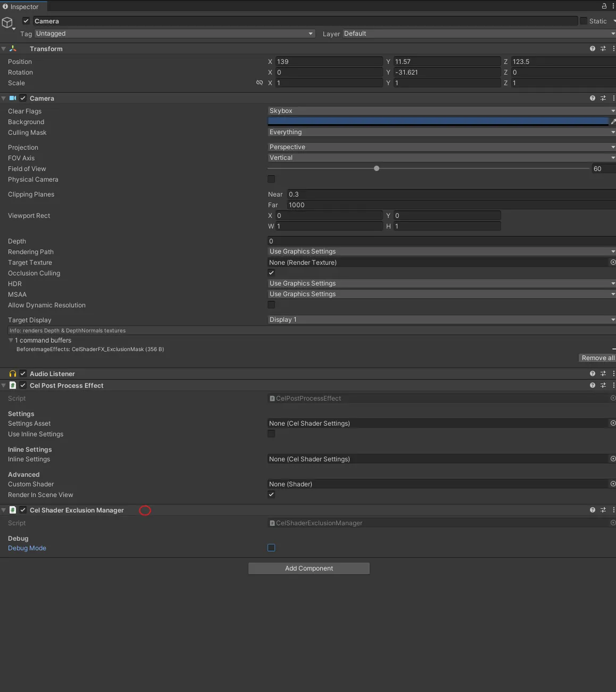Enable the Physical Camera checkbox
This screenshot has width=616, height=692.
click(271, 179)
